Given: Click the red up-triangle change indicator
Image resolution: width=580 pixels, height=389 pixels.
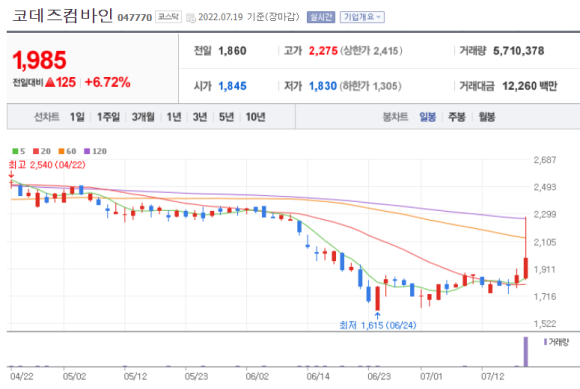Looking at the screenshot, I should pos(50,82).
